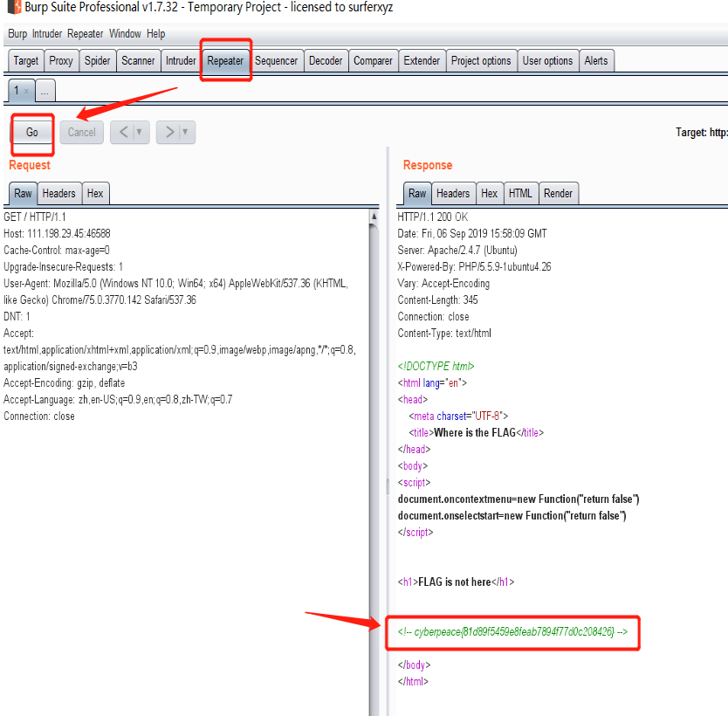Viewport: 728px width, 716px height.
Task: Click the 'HTTP/1.1 200 OK' status line
Action: 433,217
